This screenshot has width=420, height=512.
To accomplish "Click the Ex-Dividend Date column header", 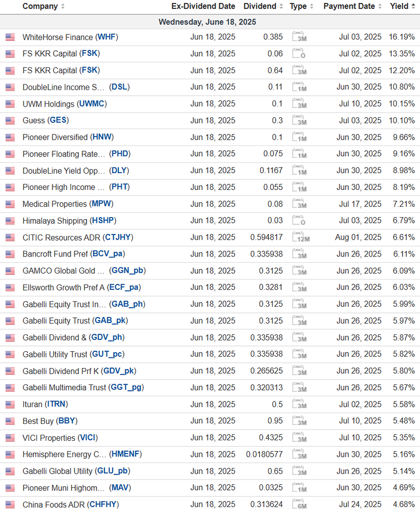I will click(203, 6).
